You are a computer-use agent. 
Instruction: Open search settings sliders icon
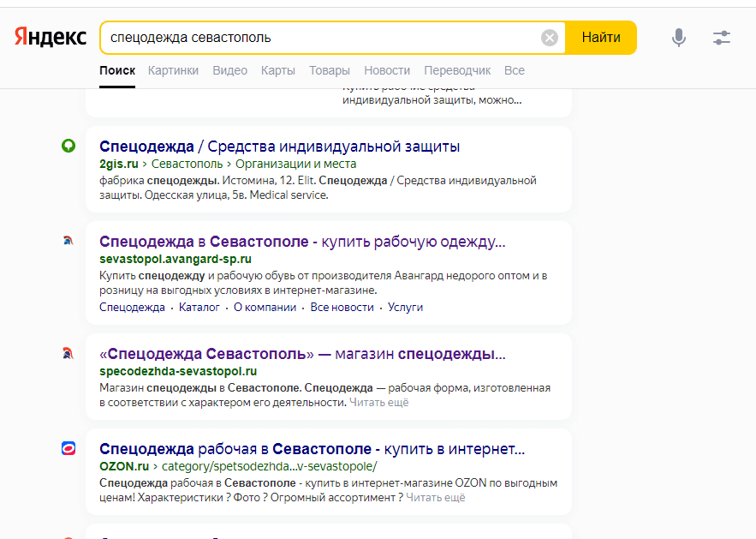click(722, 38)
